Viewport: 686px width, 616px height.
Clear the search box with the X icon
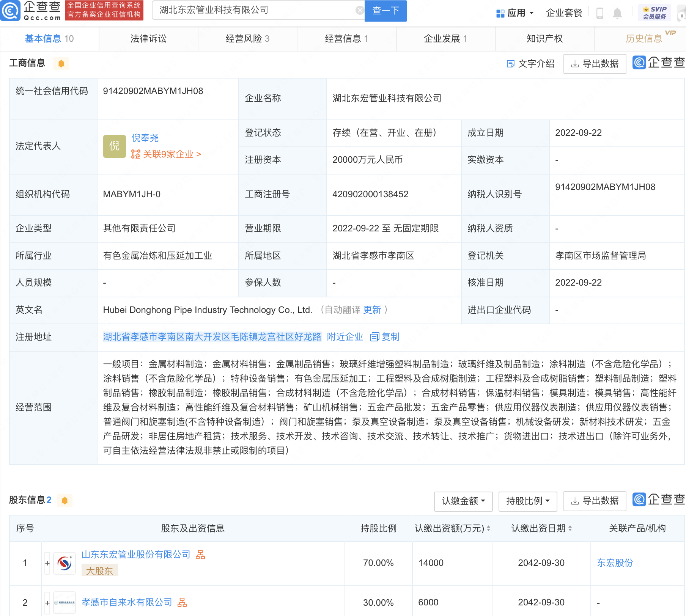359,10
